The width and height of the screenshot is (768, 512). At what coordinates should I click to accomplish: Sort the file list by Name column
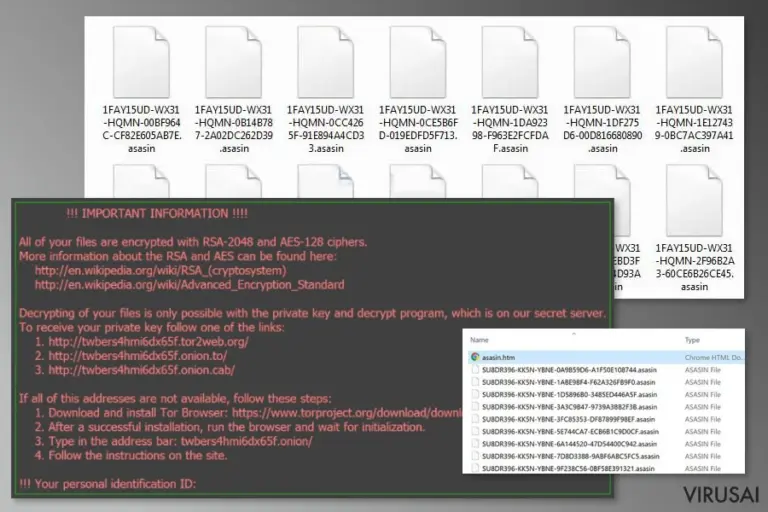(479, 340)
